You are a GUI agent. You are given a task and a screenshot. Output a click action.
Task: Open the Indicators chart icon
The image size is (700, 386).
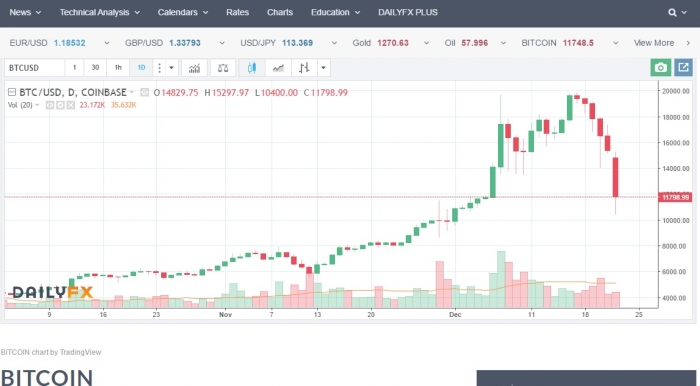click(x=194, y=68)
